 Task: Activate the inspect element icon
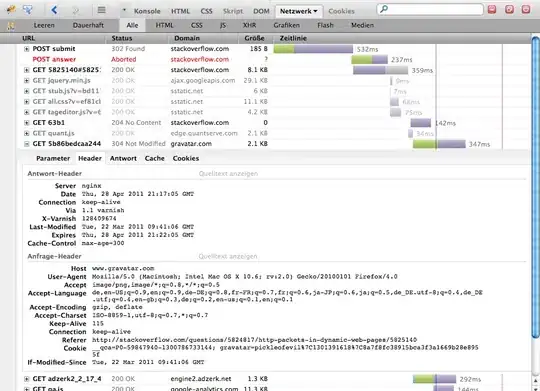tap(28, 9)
